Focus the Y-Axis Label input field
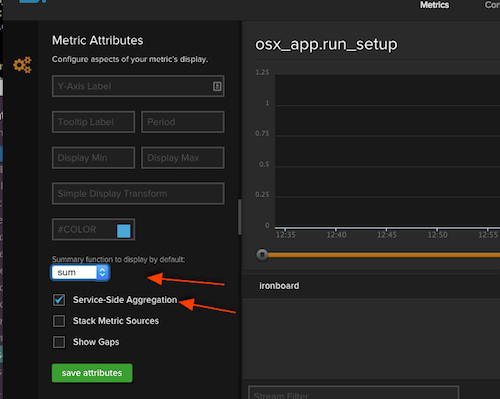Viewport: 500px width, 399px height. click(138, 86)
